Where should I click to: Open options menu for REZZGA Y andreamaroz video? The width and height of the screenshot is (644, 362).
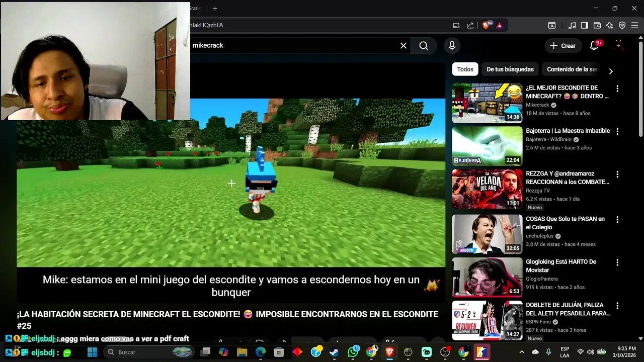click(x=617, y=174)
